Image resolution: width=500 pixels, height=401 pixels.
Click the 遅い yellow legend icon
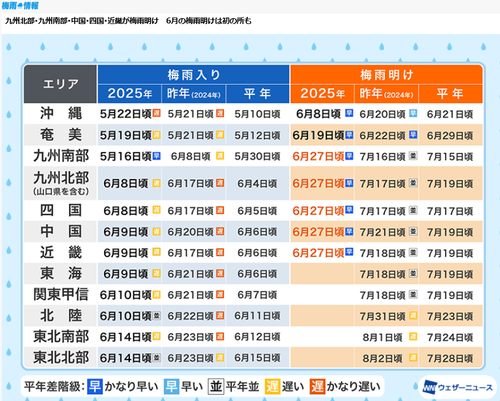click(272, 386)
